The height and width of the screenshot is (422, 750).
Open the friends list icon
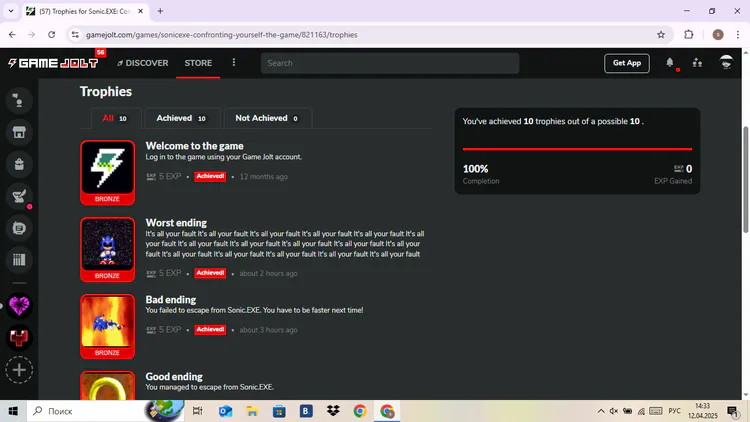point(697,63)
